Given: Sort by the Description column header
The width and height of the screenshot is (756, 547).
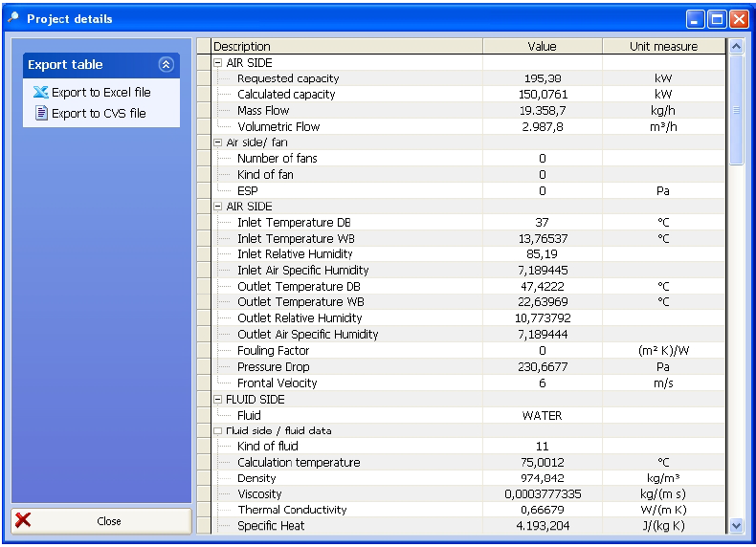Looking at the screenshot, I should pos(345,46).
